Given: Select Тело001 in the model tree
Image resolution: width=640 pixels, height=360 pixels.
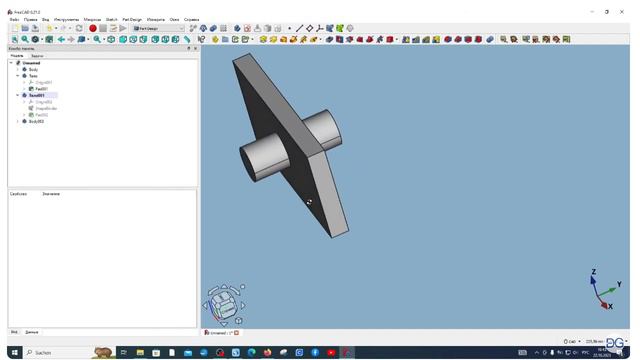Looking at the screenshot, I should coord(36,95).
